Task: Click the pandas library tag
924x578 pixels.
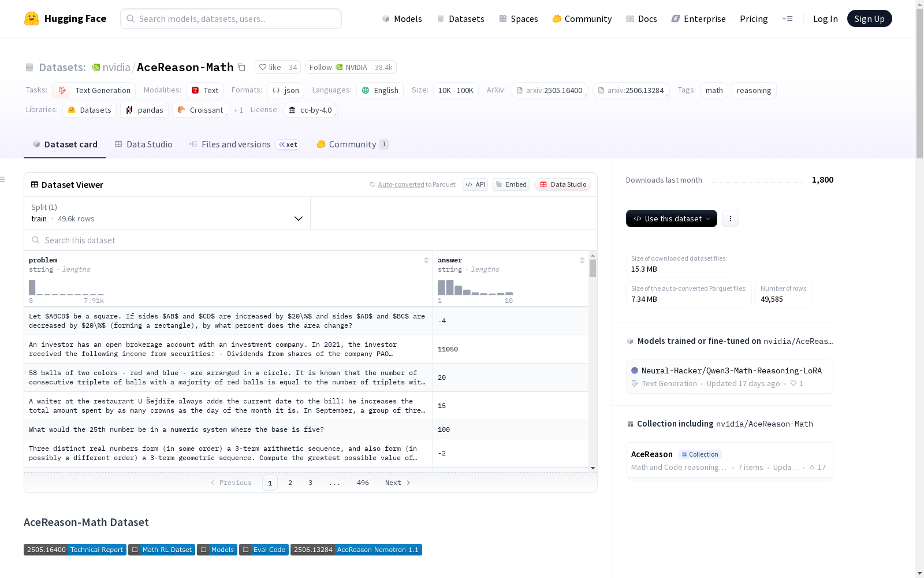Action: [144, 110]
